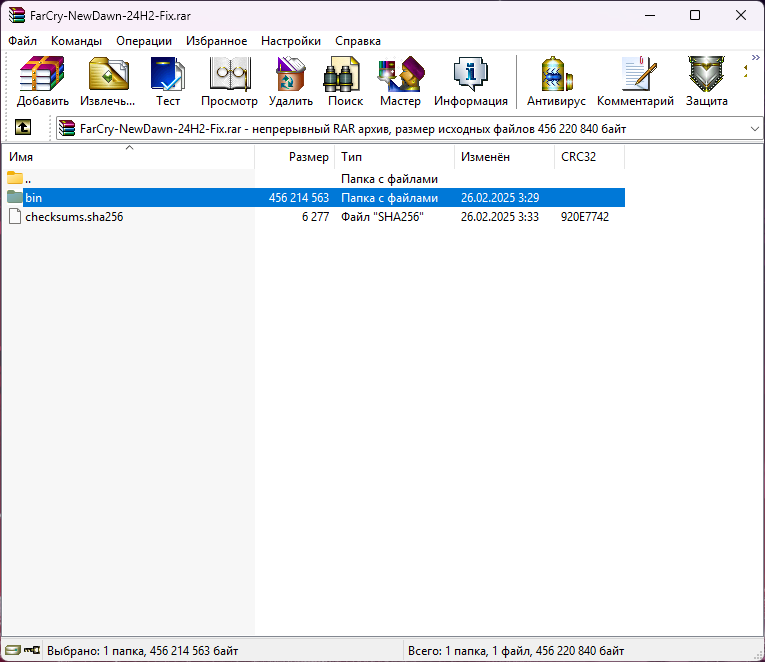Viewport: 765px width, 662px height.
Task: Click the WinRAR icon in title bar
Action: tap(17, 15)
